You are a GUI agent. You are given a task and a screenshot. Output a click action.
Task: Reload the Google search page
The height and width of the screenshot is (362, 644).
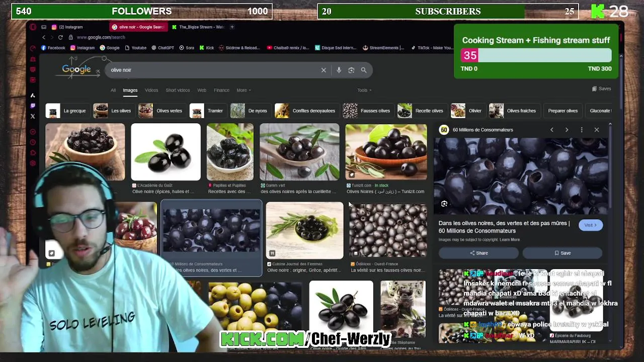[60, 37]
